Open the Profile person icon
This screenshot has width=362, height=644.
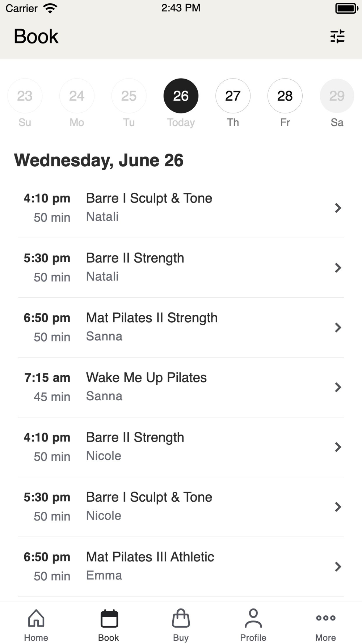[253, 618]
